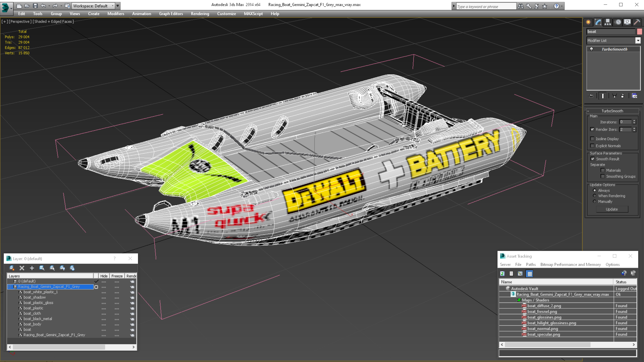This screenshot has width=644, height=362.
Task: Click Make Unique icon below modifier stack
Action: pyautogui.click(x=614, y=96)
